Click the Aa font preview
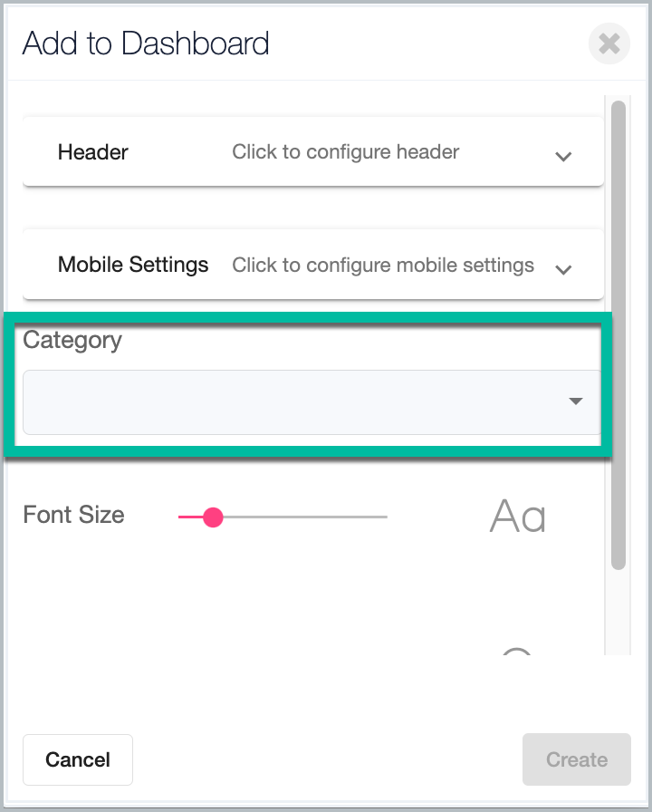Viewport: 652px width, 812px height. click(x=517, y=516)
